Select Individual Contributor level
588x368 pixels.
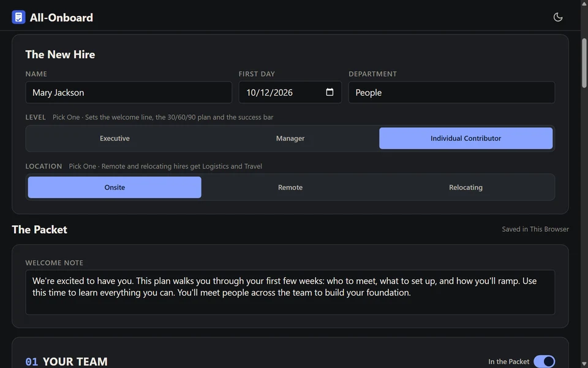(x=466, y=138)
